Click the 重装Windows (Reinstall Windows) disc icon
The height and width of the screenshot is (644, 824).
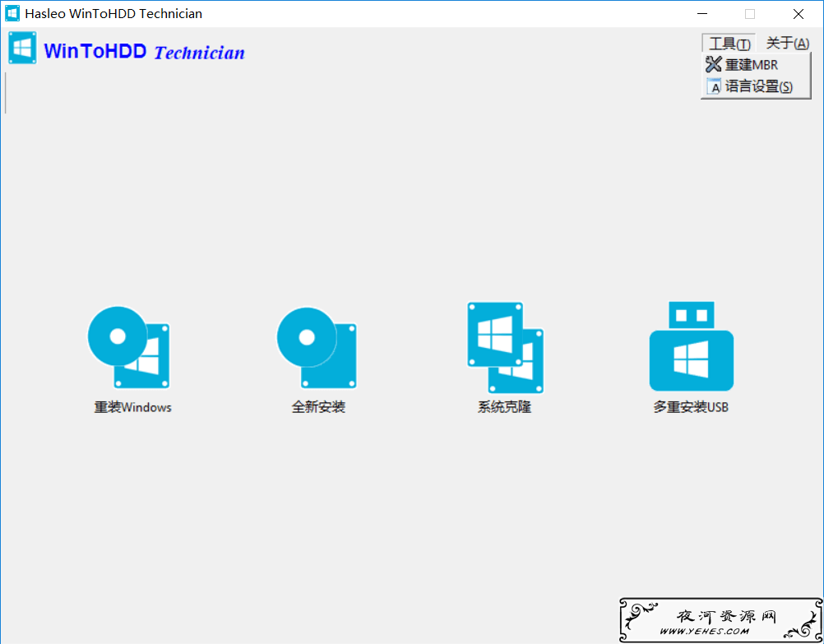(x=129, y=348)
